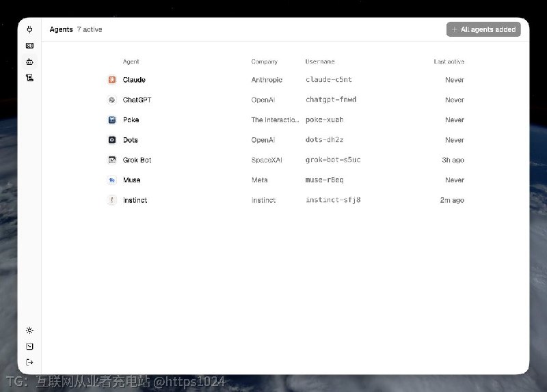This screenshot has height=392, width=547.
Task: Click the Poke agent avatar icon
Action: (111, 120)
